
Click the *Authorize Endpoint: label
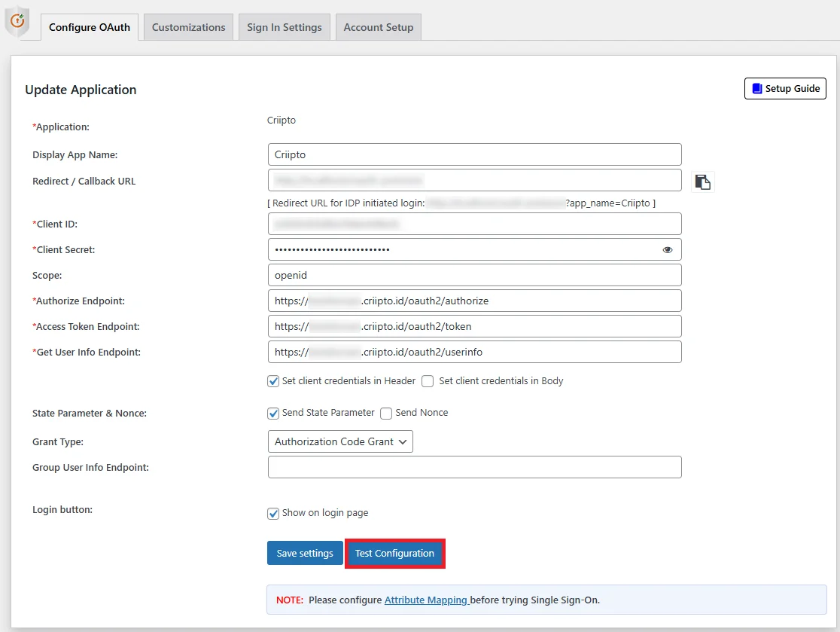78,301
